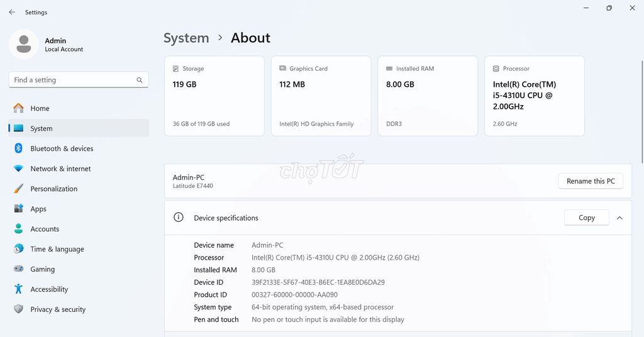Click Processor value in specifications list
The width and height of the screenshot is (644, 337).
click(x=335, y=258)
